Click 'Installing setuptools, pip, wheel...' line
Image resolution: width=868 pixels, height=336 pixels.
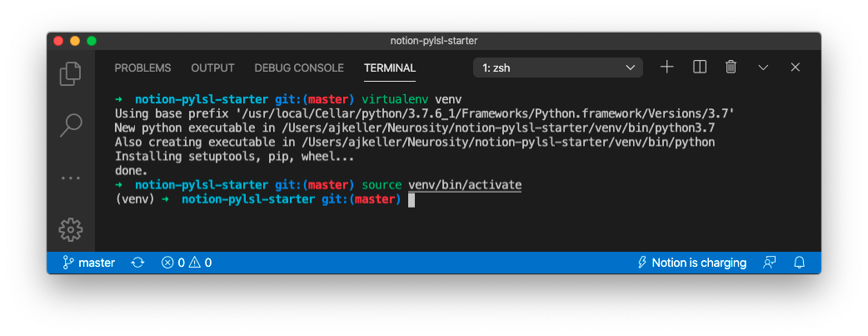(x=234, y=157)
